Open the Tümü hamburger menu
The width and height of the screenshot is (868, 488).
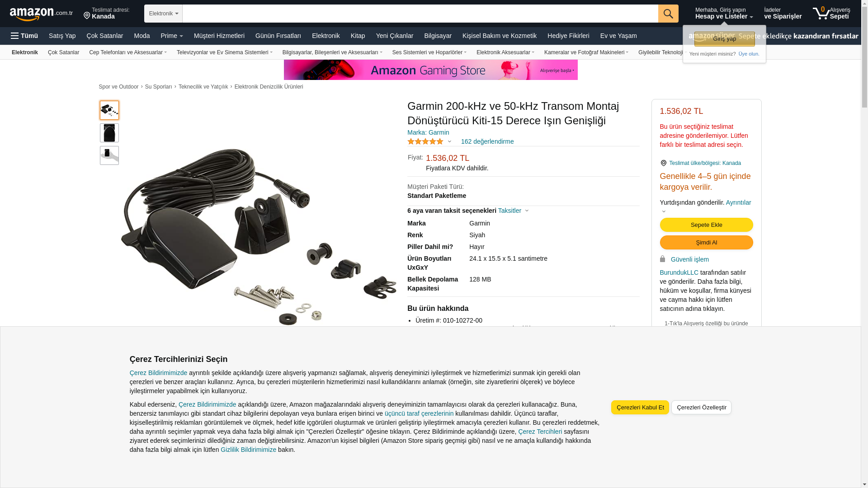24,36
